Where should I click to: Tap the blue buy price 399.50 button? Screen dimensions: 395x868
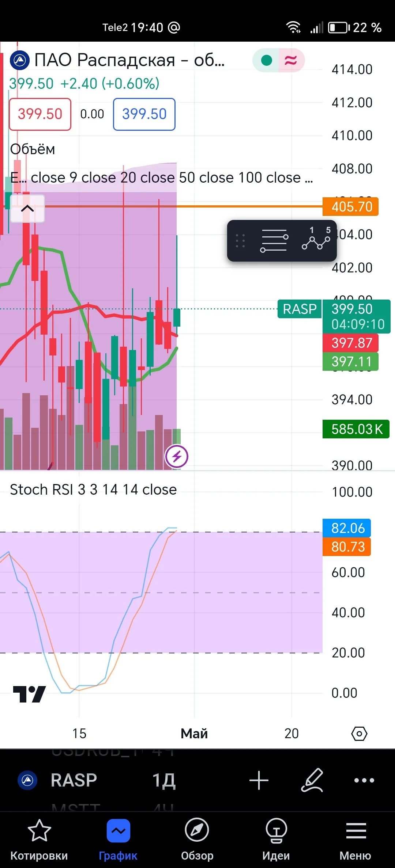pos(144,114)
